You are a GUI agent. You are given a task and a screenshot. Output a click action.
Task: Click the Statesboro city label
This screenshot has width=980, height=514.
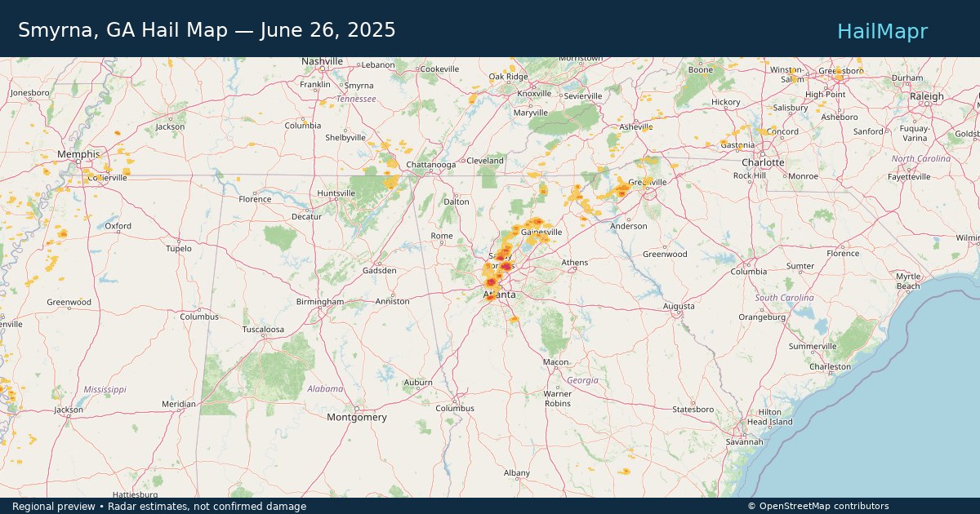[693, 410]
